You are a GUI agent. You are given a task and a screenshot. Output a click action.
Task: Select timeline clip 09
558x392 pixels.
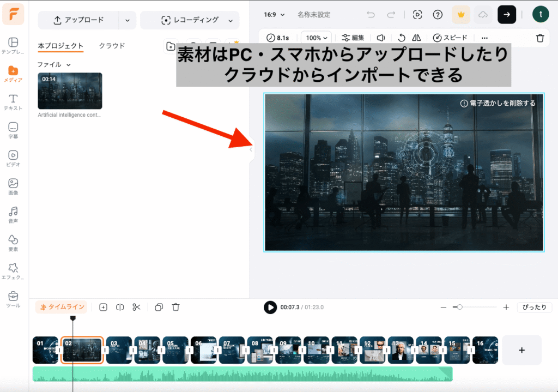tap(288, 351)
